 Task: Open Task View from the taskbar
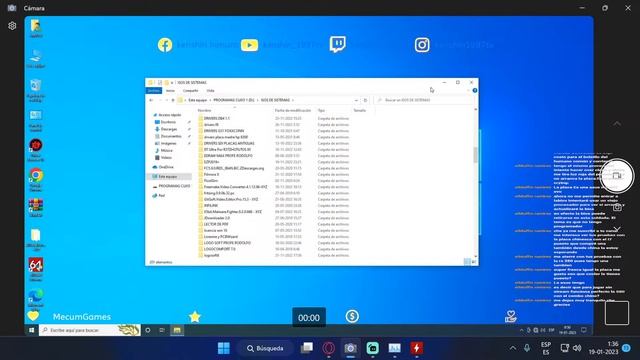307,348
